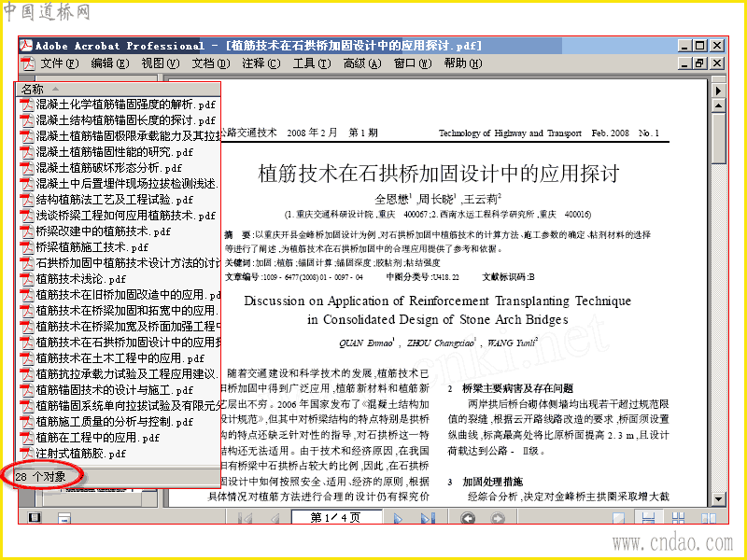Click the document vertical scrollbar up arrow
Image resolution: width=747 pixels, height=560 pixels.
(718, 105)
